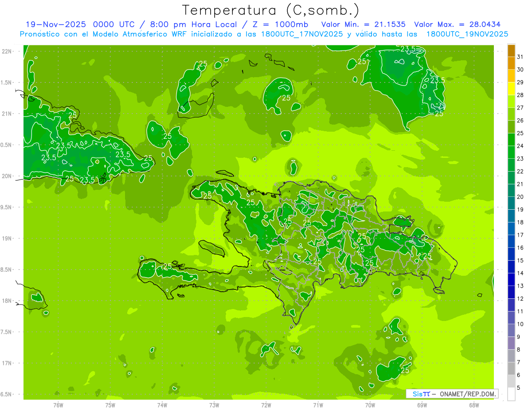Pick the light gray legend swatch between 5 and 6
Screen dimensions: 532x411
coord(511,381)
